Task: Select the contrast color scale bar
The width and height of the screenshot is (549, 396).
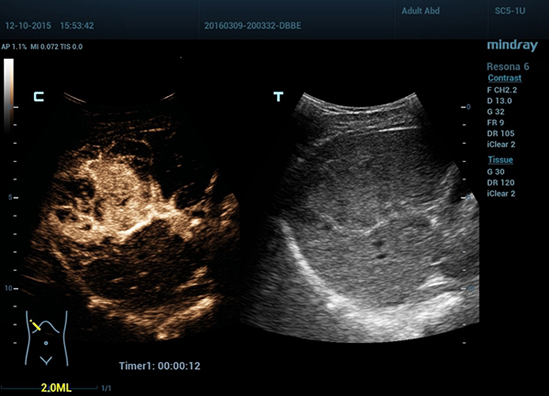Action: [x=9, y=95]
